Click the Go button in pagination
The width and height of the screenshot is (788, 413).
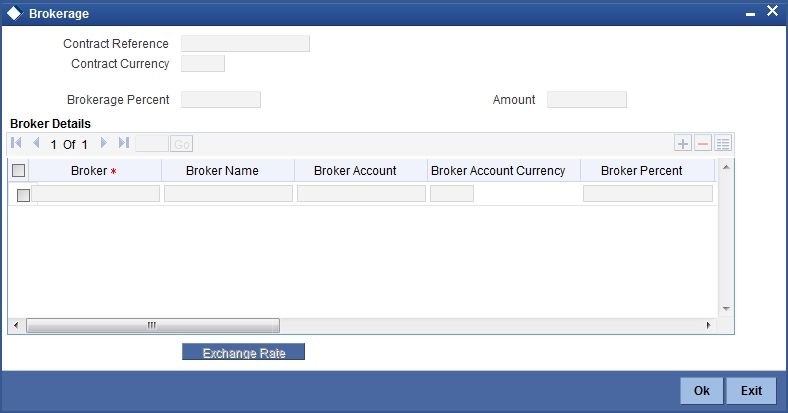point(181,144)
